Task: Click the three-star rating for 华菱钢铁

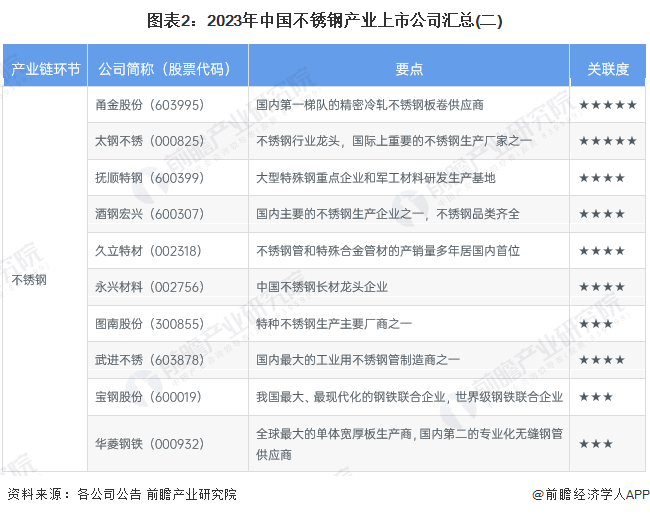Action: (596, 444)
